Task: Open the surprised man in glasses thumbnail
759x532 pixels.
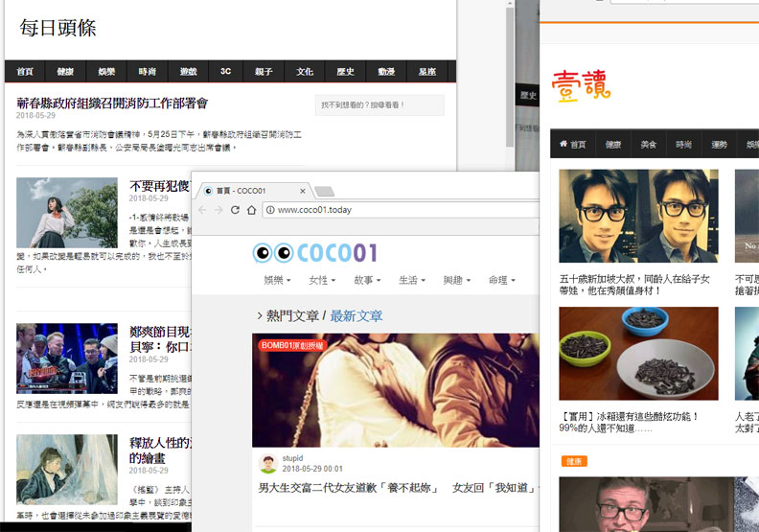Action: [x=646, y=504]
